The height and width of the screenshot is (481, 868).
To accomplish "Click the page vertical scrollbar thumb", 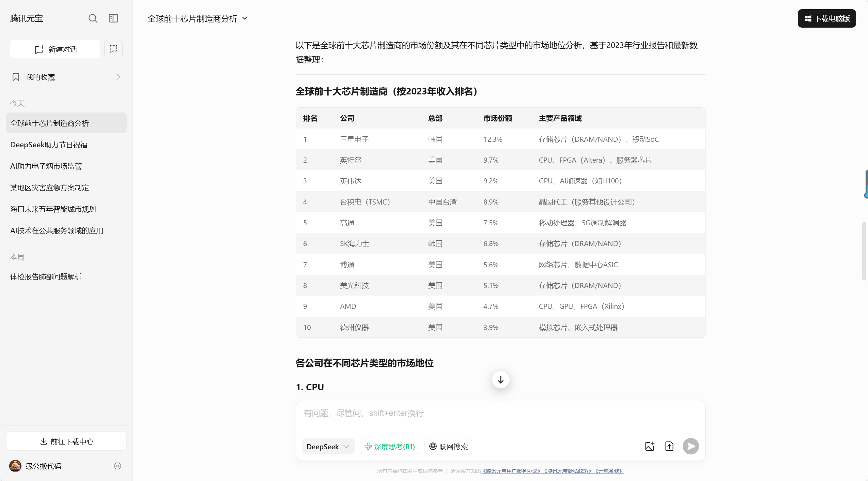I will [864, 251].
